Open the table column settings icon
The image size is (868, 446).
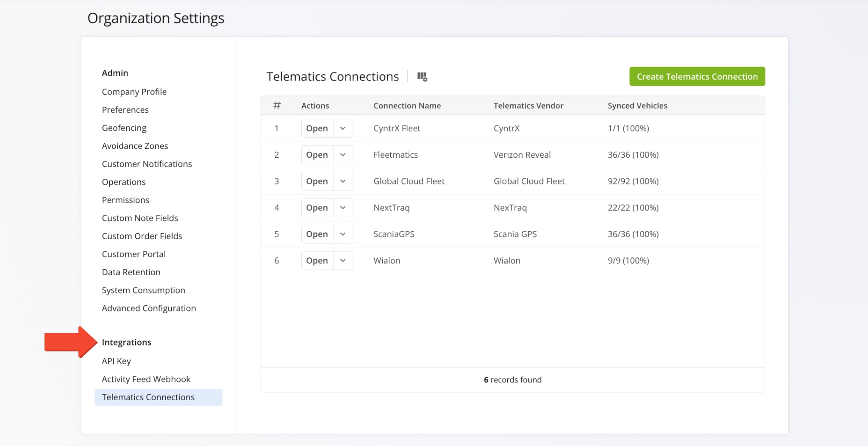click(x=422, y=77)
